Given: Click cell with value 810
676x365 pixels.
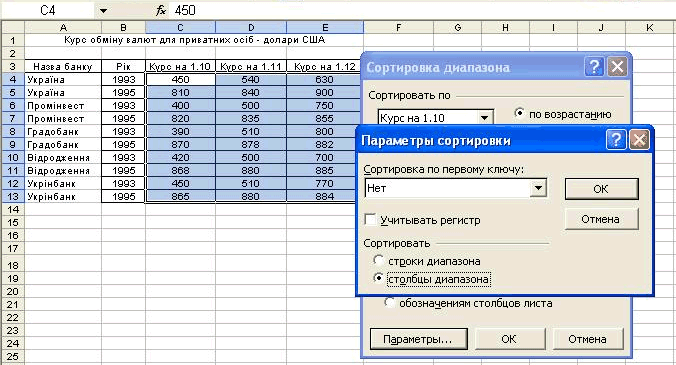Looking at the screenshot, I should pyautogui.click(x=180, y=93).
